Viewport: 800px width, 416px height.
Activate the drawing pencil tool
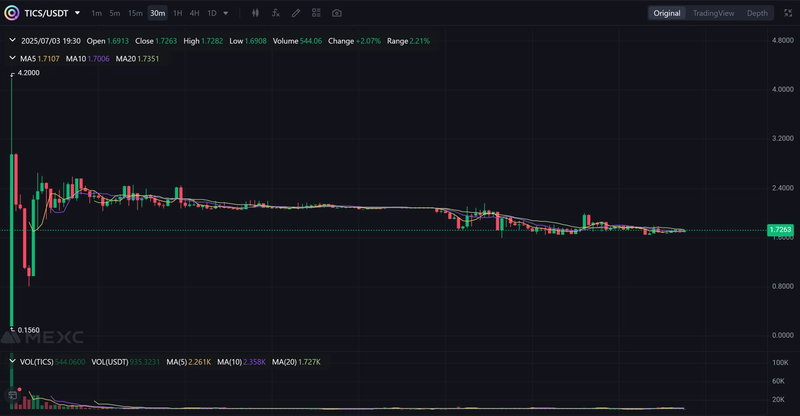pyautogui.click(x=296, y=13)
